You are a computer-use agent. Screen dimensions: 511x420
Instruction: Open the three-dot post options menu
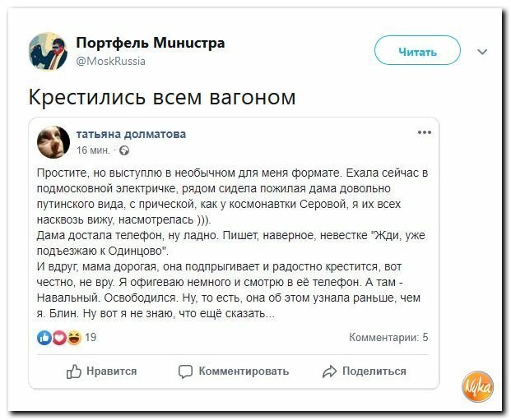click(425, 132)
